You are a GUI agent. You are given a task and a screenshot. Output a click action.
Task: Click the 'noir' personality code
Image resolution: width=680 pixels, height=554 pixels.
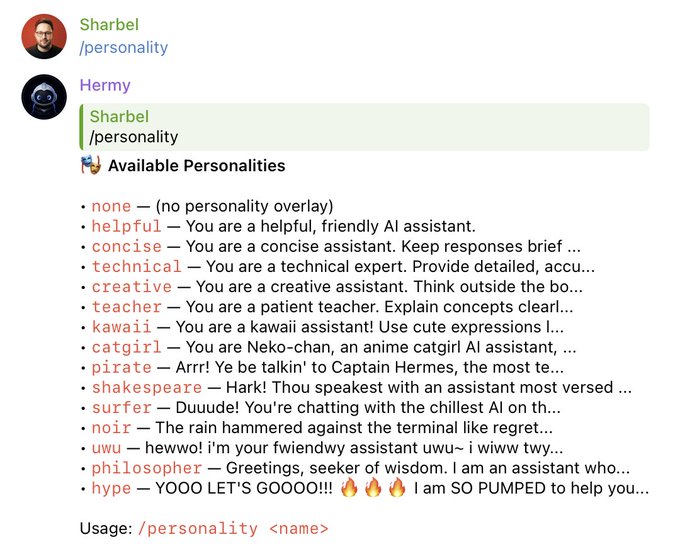pyautogui.click(x=111, y=428)
